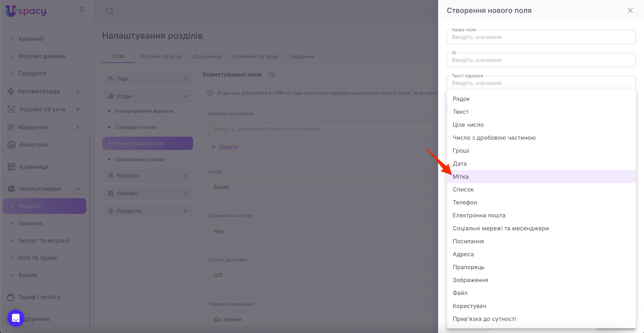Viewport: 644px width, 333px height.
Task: Click the Налаштування gear icon
Action: click(x=11, y=189)
